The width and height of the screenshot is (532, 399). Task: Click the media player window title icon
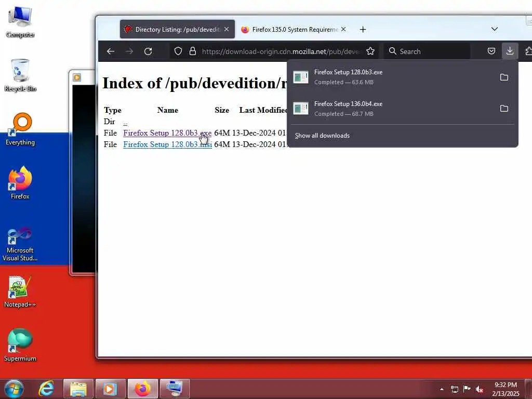pos(77,77)
